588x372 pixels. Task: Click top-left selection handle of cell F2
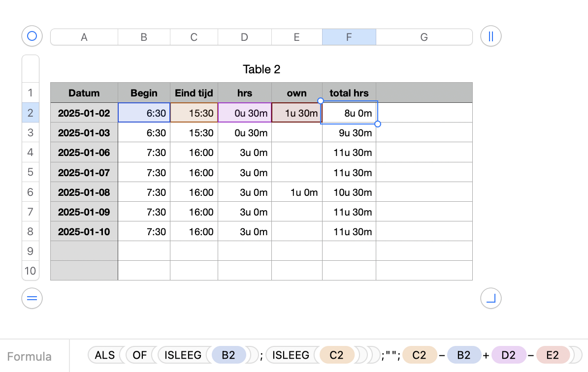321,101
